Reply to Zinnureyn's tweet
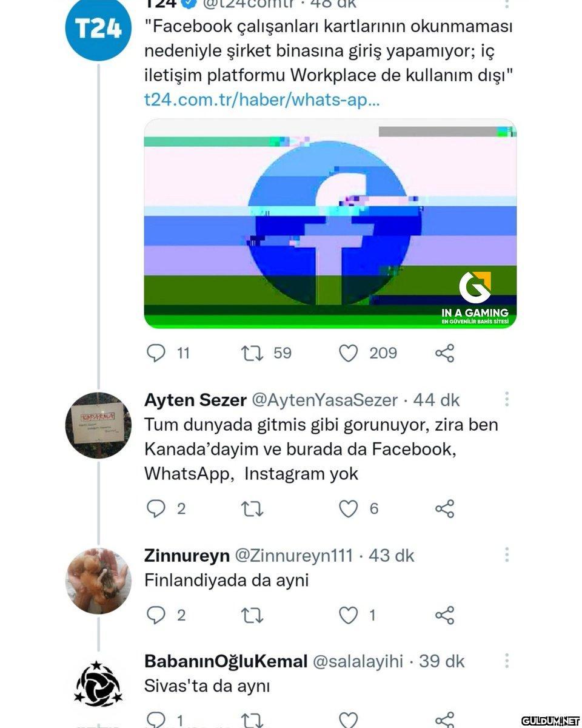The image size is (582, 728). coord(156,616)
